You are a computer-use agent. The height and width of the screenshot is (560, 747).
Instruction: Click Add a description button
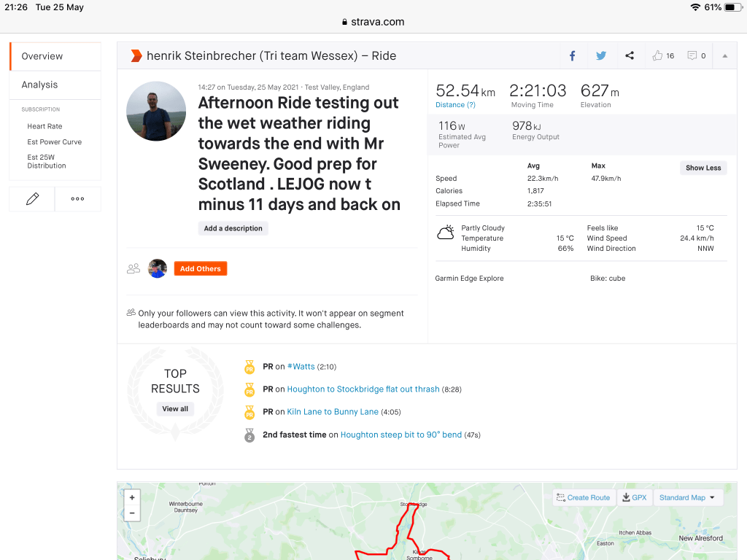(x=233, y=228)
